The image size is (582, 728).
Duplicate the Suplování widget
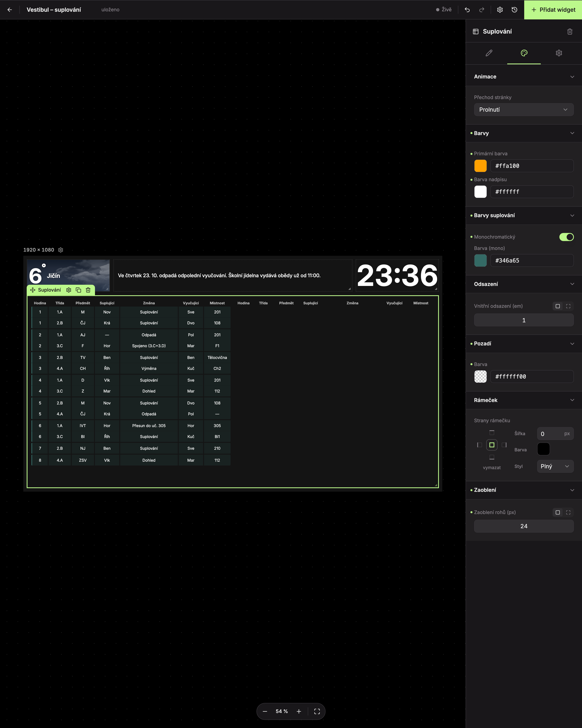(78, 290)
